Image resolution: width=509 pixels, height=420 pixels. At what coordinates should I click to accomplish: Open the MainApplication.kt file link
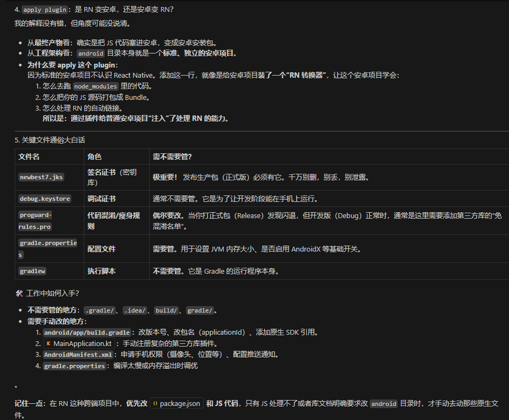click(x=79, y=343)
